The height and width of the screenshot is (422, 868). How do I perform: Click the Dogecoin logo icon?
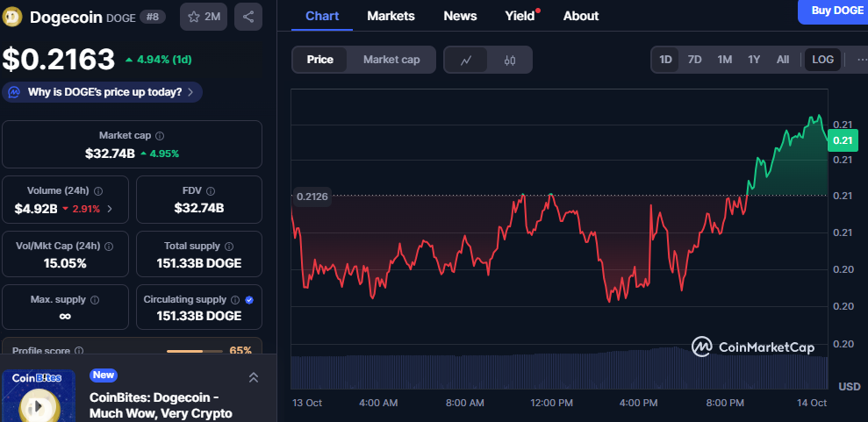13,17
